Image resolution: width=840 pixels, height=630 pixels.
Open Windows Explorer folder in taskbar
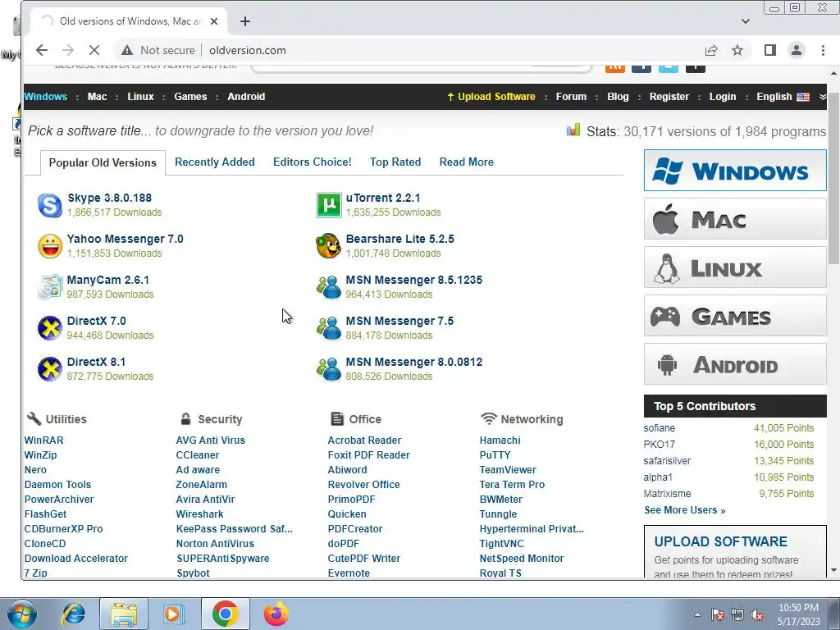click(x=124, y=614)
